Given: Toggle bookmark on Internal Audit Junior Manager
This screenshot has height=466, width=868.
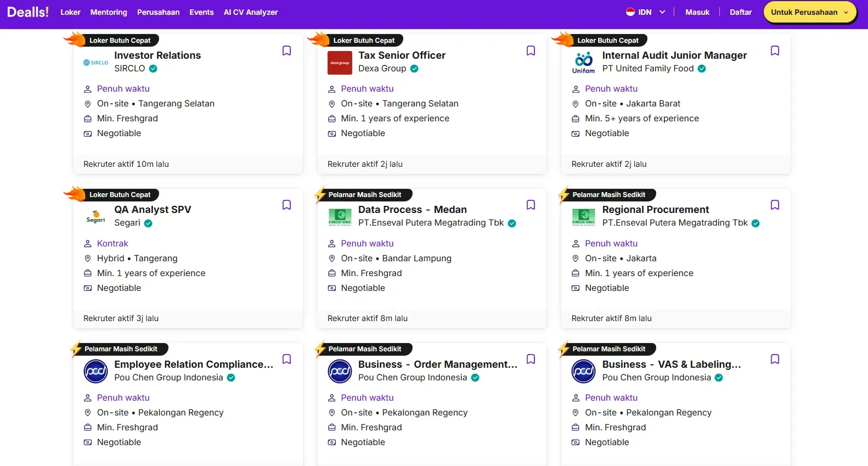Looking at the screenshot, I should click(775, 51).
